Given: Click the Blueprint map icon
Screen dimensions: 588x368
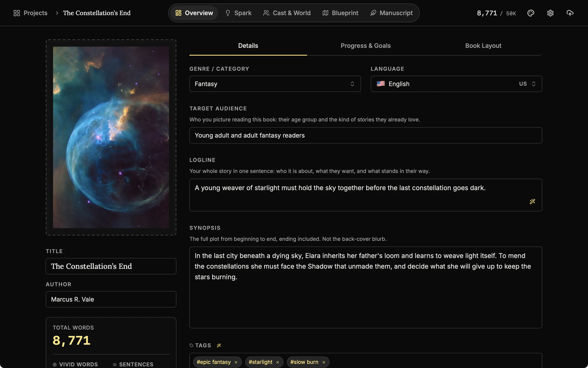Looking at the screenshot, I should pyautogui.click(x=325, y=13).
